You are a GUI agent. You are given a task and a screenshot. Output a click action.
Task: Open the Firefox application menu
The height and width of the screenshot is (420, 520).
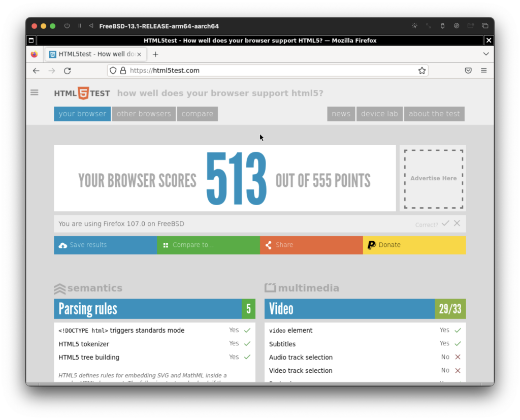click(x=484, y=70)
